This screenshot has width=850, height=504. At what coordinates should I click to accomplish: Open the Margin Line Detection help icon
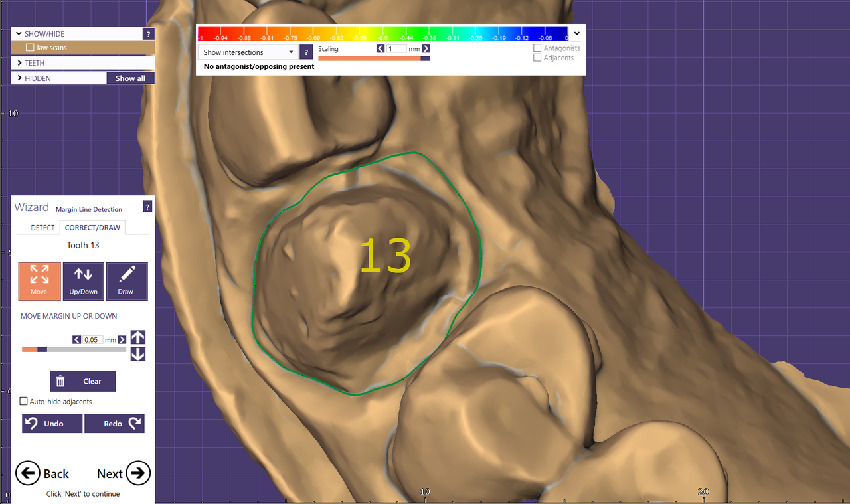point(147,206)
